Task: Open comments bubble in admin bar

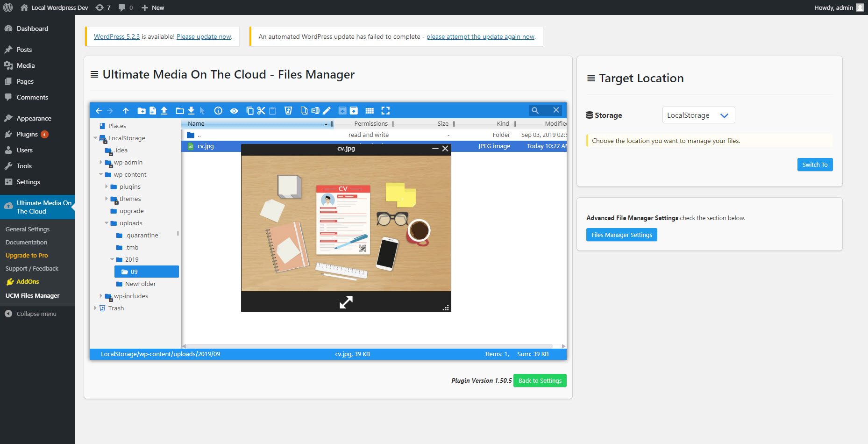Action: 126,7
